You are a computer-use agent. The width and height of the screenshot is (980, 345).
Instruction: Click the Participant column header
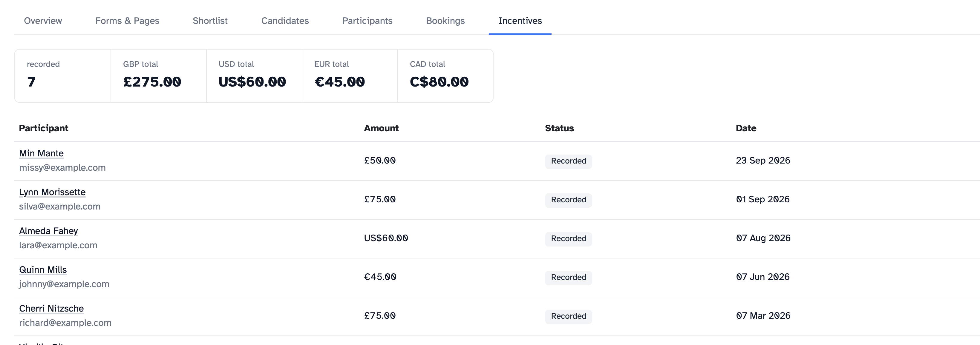pos(44,128)
